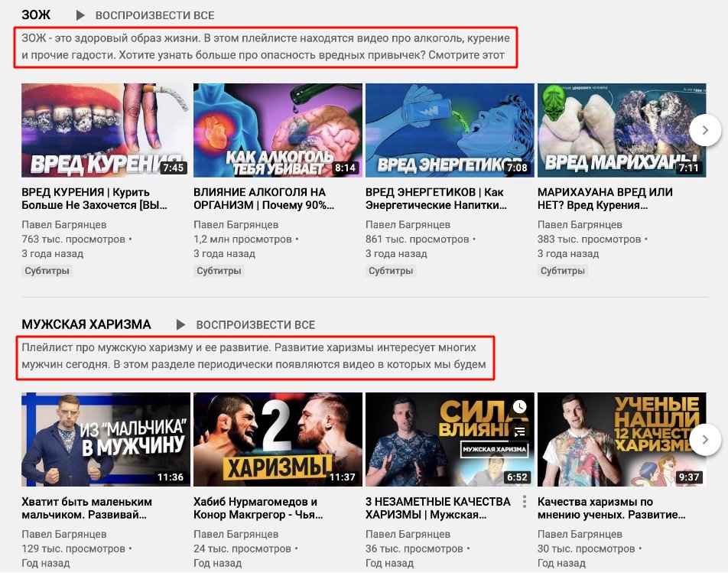
Task: Open the МУЖСКАЯ ХАРИЗМА playlist title
Action: point(86,324)
